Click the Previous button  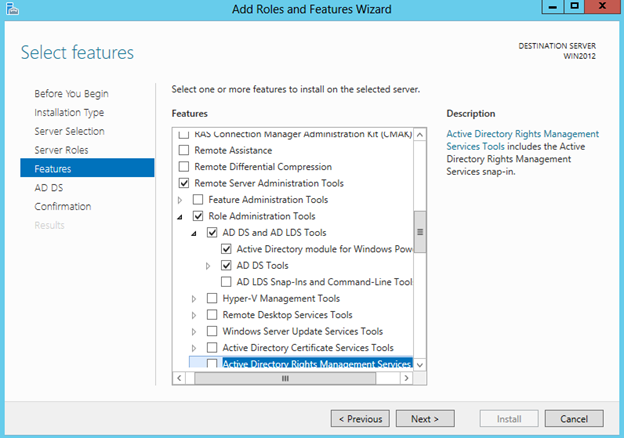360,419
